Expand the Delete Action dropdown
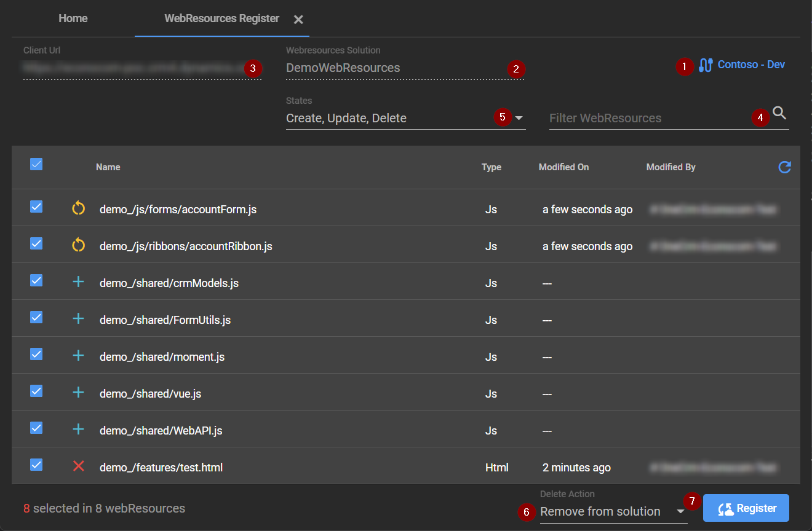812x531 pixels. tap(680, 511)
